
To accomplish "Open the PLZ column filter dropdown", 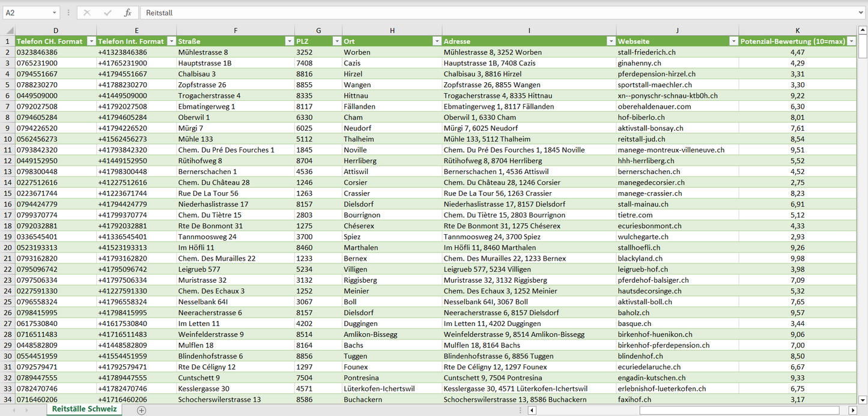I will tap(335, 41).
